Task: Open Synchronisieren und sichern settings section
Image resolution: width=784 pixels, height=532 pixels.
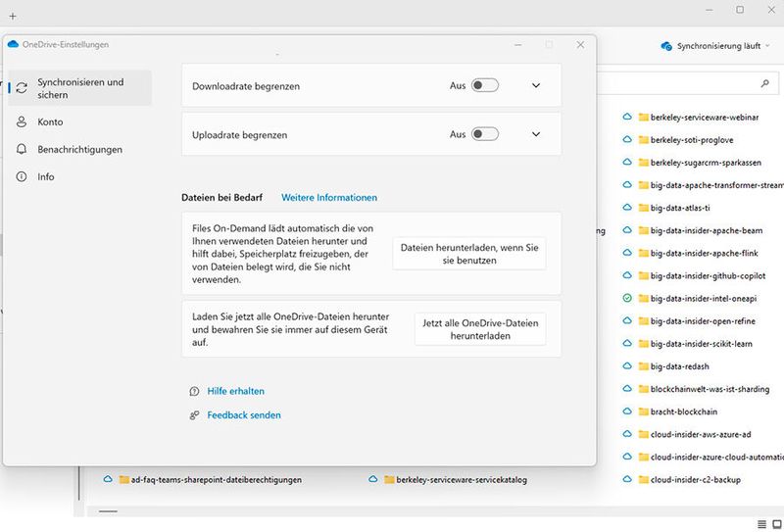Action: coord(80,88)
